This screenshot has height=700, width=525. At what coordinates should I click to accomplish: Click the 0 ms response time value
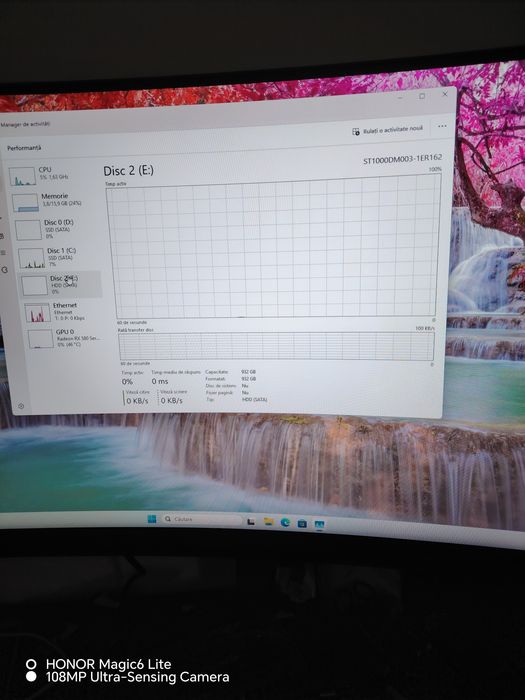160,381
